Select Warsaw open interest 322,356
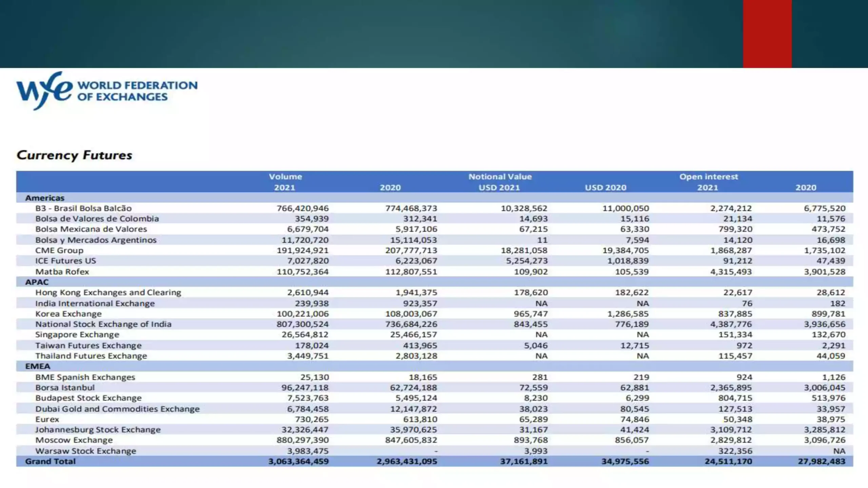868x488 pixels. tap(735, 451)
